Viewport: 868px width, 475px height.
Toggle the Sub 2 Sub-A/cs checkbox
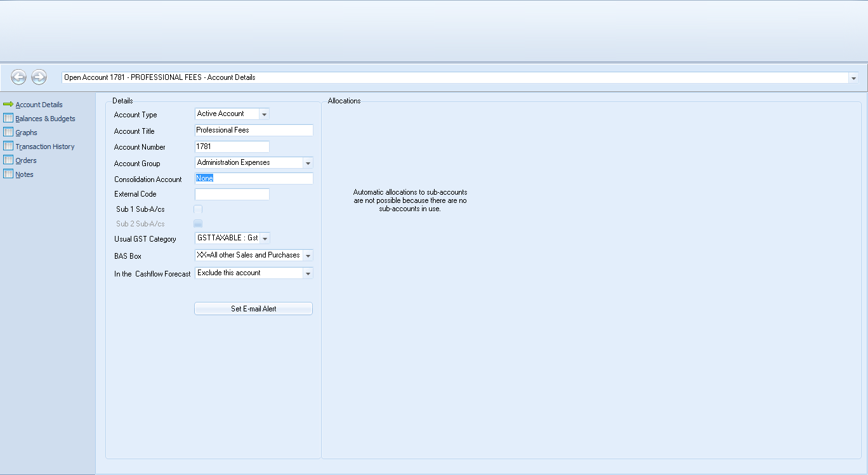[x=198, y=223]
